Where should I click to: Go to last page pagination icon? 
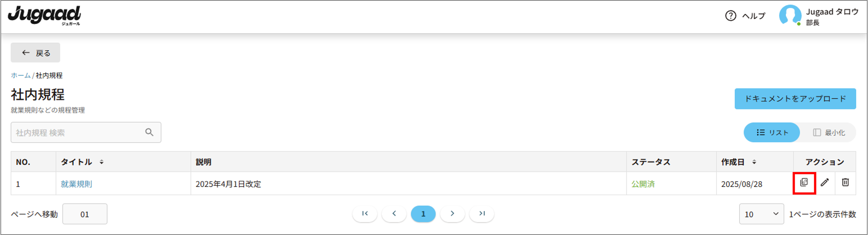pos(482,214)
